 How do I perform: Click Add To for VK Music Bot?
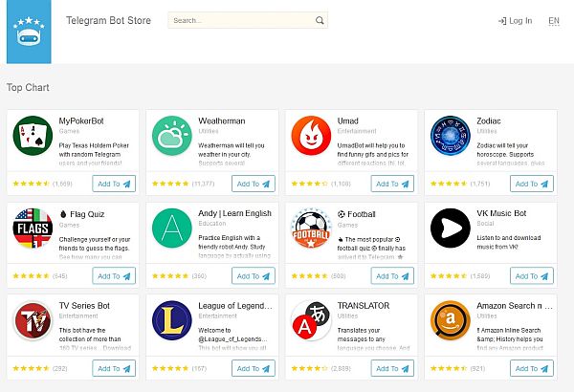532,276
